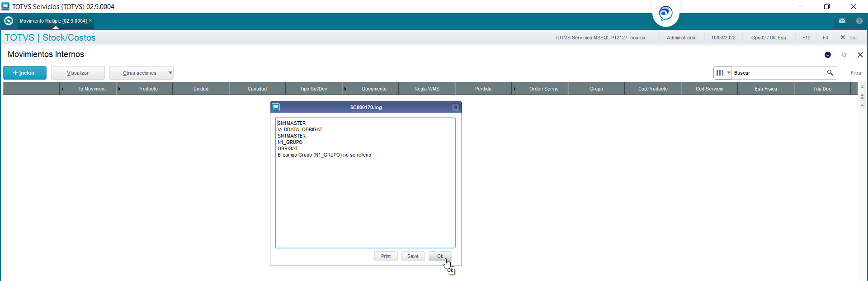Click Sair to exit the module
868x281 pixels.
coord(849,38)
